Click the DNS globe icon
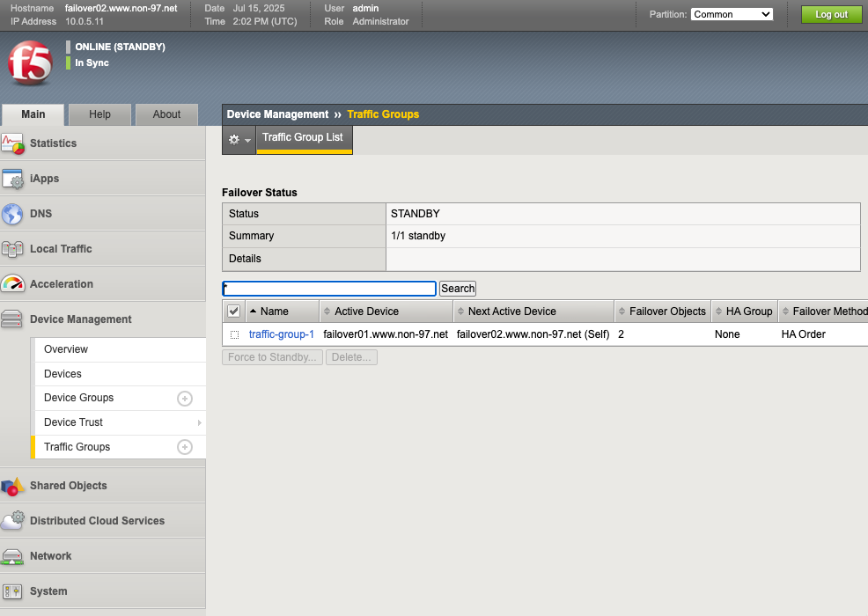The height and width of the screenshot is (616, 868). pyautogui.click(x=12, y=214)
